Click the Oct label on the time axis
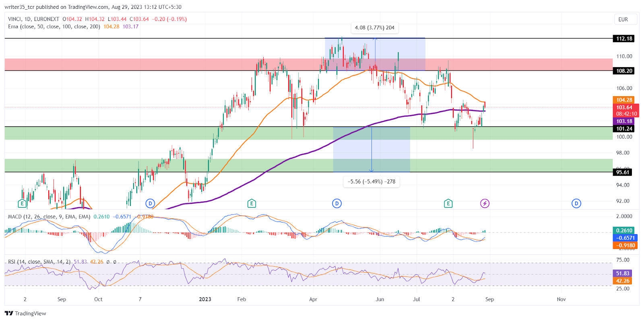 click(x=98, y=299)
